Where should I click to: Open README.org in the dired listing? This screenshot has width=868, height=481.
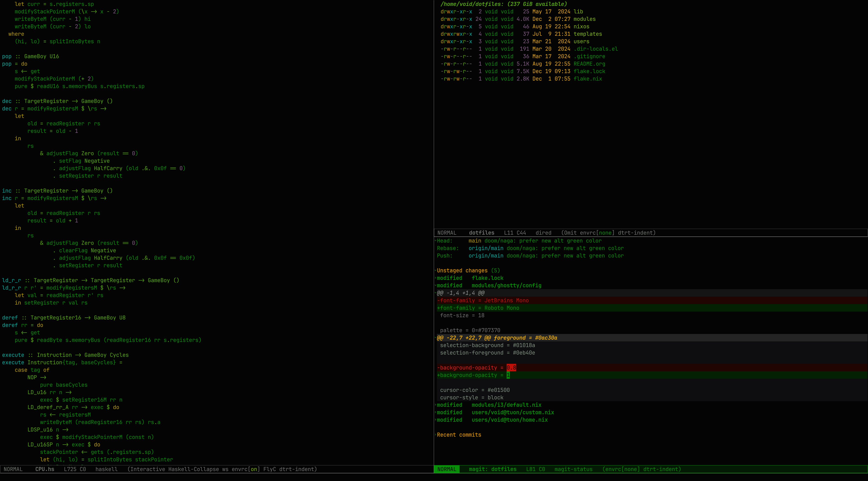pos(589,64)
